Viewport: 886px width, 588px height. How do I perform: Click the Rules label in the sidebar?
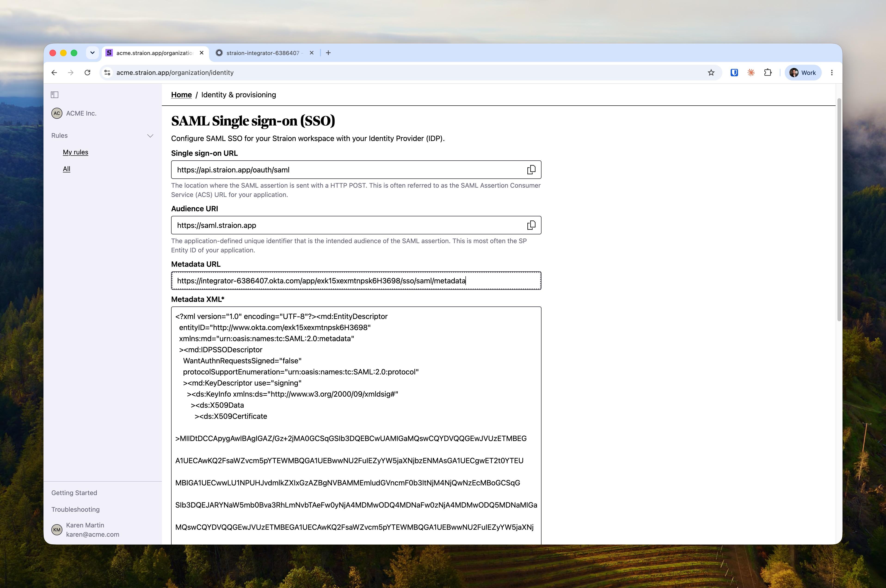(x=60, y=136)
